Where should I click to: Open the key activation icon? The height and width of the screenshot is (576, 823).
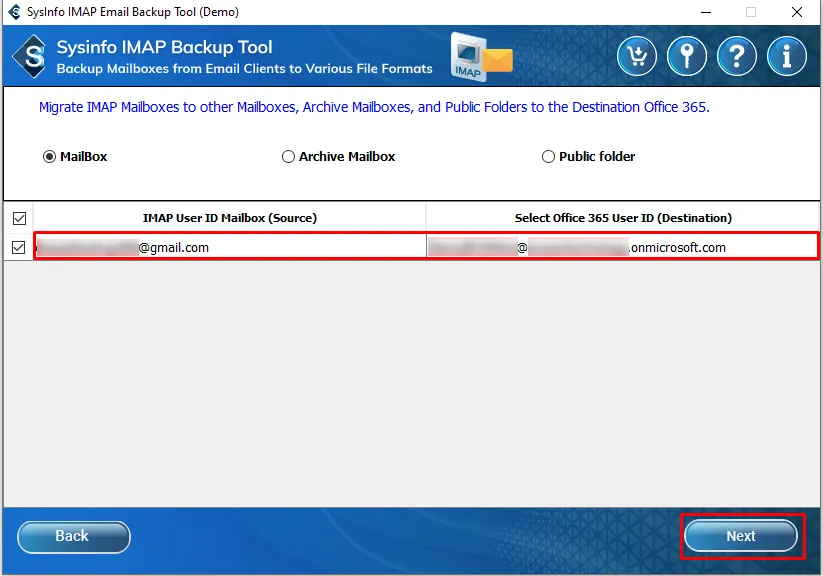point(687,55)
